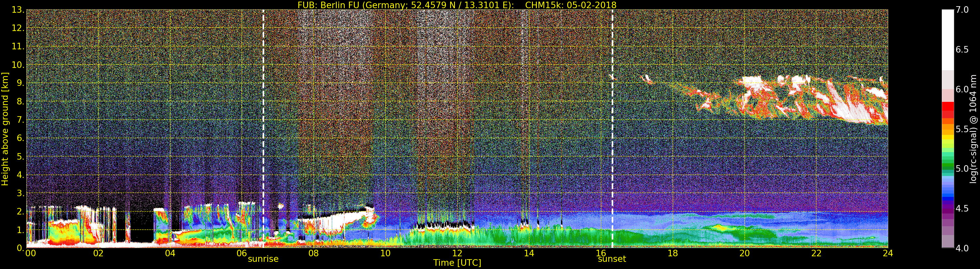Viewport: 980px width, 269px height.
Task: Click the '1.' height axis tick label
Action: click(20, 230)
